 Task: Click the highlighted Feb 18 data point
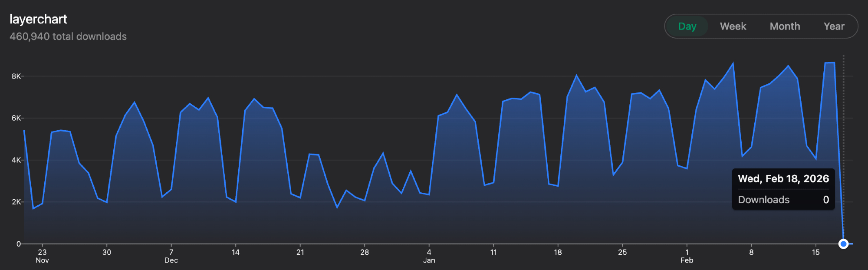(843, 244)
